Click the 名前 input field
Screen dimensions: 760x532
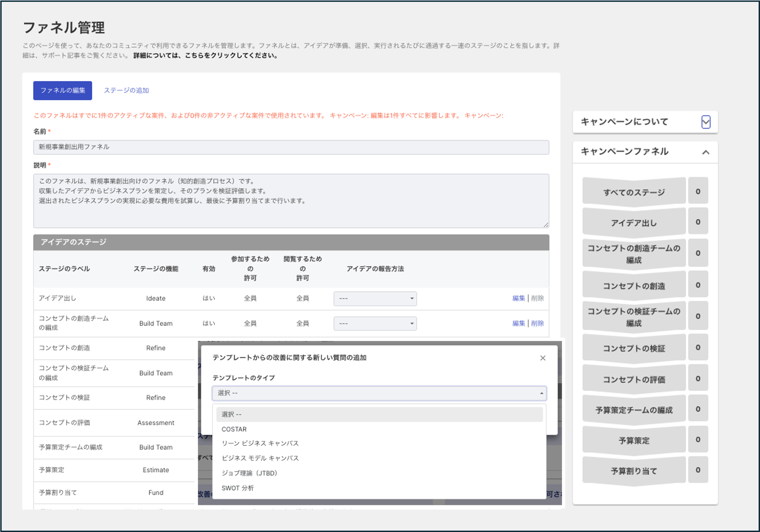click(x=291, y=147)
